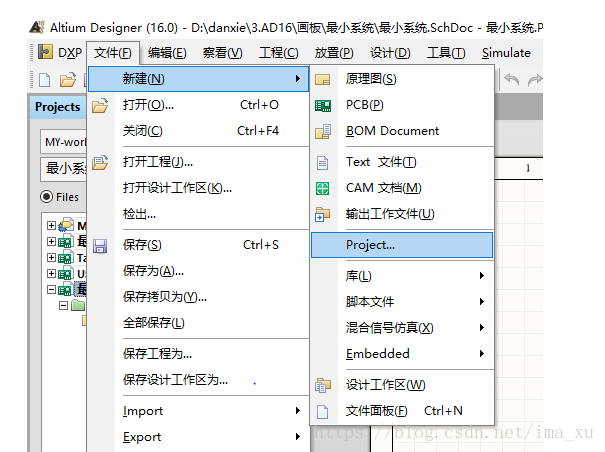Expand the first project tree node

(52, 226)
